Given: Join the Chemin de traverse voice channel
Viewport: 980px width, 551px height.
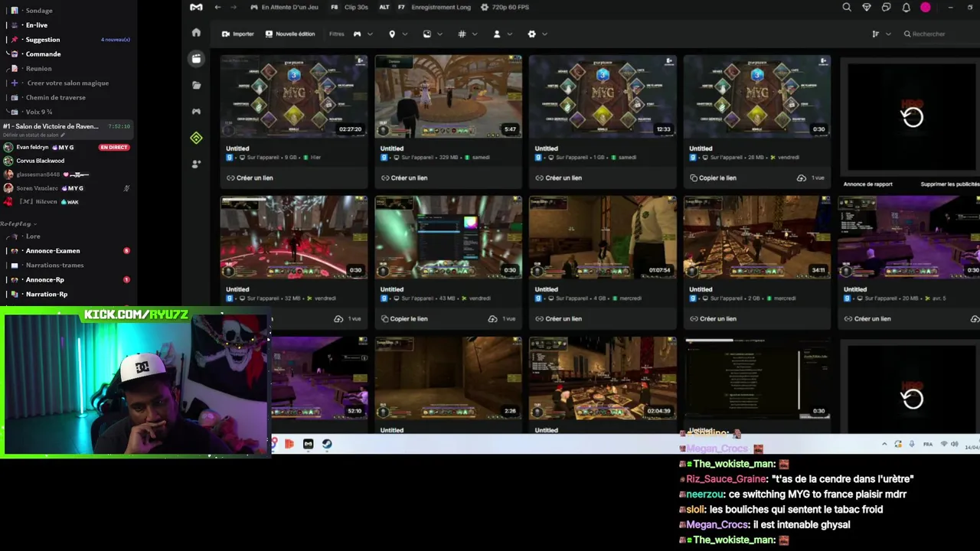Looking at the screenshot, I should [56, 98].
